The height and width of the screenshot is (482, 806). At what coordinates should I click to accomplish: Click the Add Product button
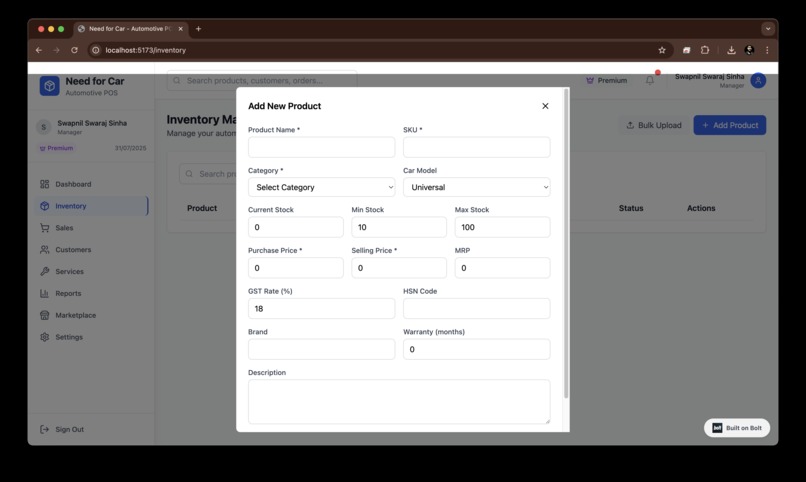click(x=729, y=125)
